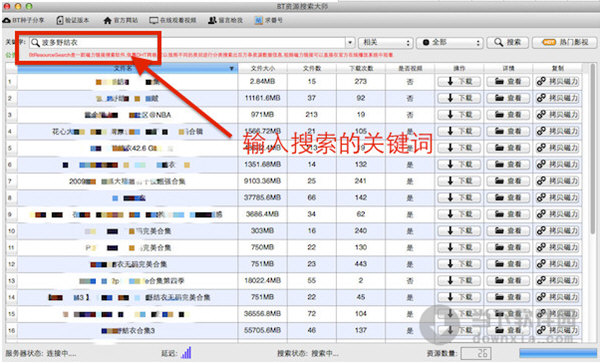View details of the 303MB row
The height and width of the screenshot is (363, 600).
coord(508,231)
